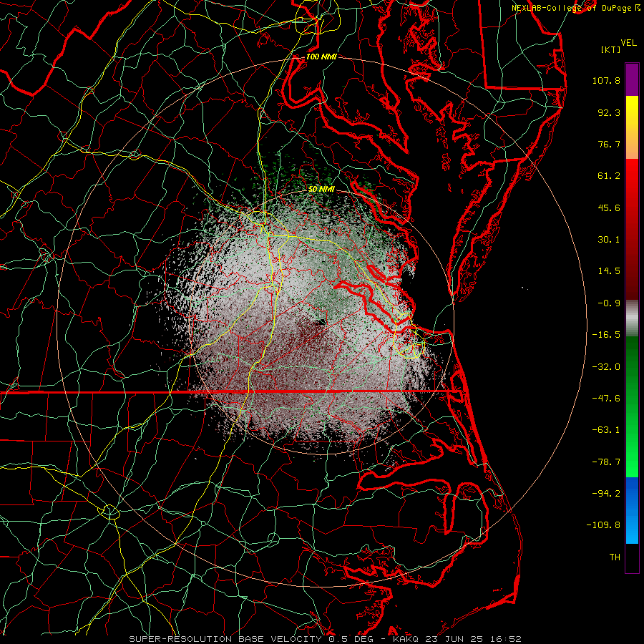Click the 30.1 legend value
644x644 pixels.
(609, 240)
